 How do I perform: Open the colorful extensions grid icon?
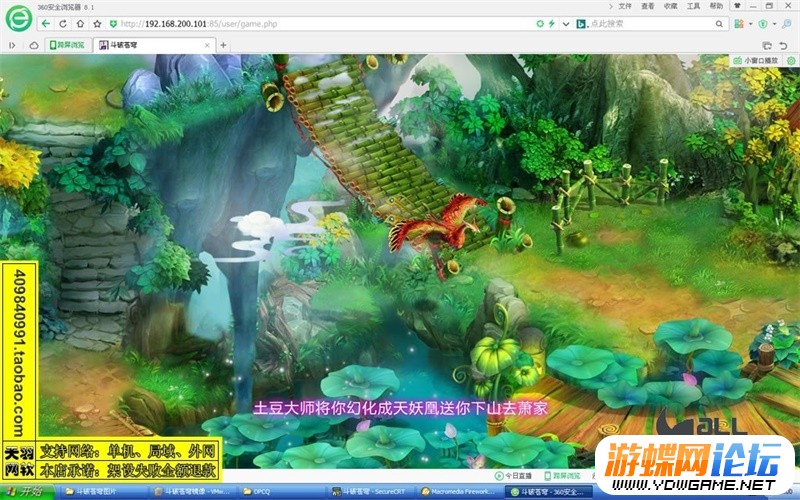[739, 23]
